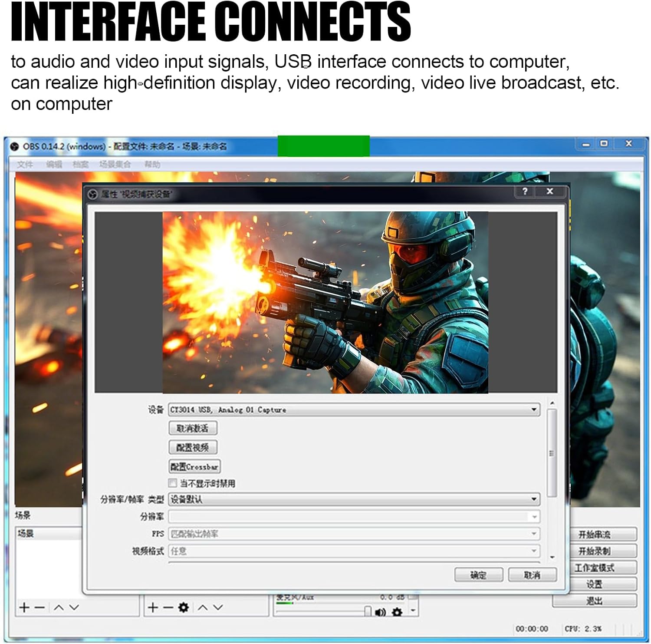Screen dimensions: 651x644
Task: Enable the 当不显示时禁用 checkbox
Action: coord(173,483)
